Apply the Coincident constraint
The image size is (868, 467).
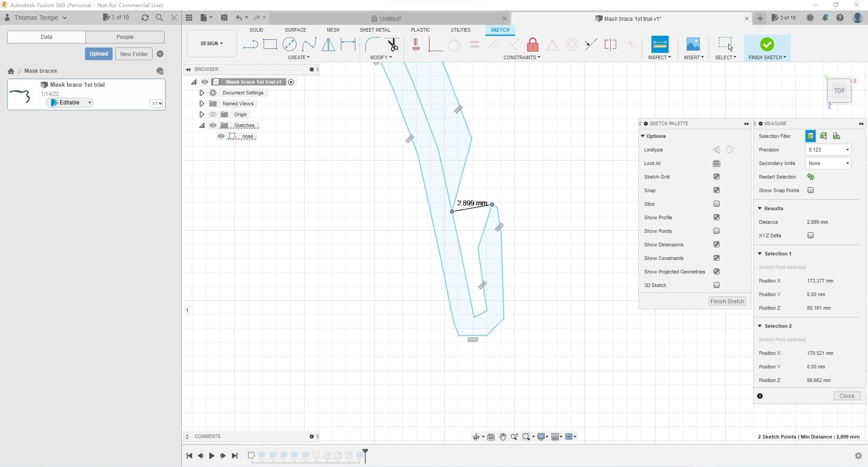[435, 44]
